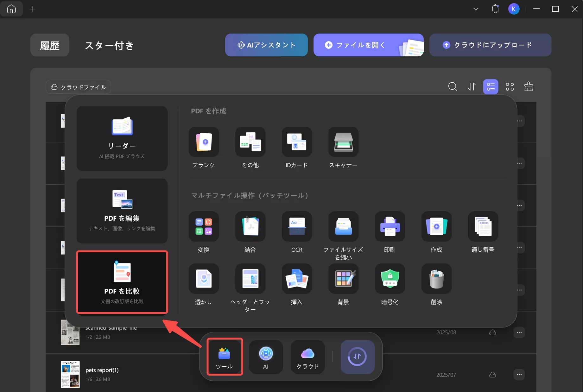Select the IDカード icon
Image resolution: width=583 pixels, height=392 pixels.
(297, 142)
